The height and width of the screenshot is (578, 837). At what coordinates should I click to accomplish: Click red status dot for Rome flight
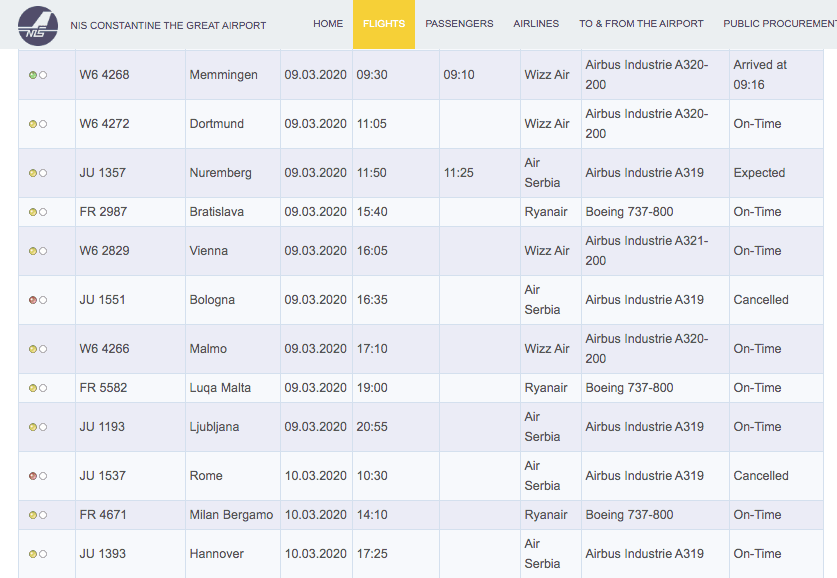pos(33,476)
